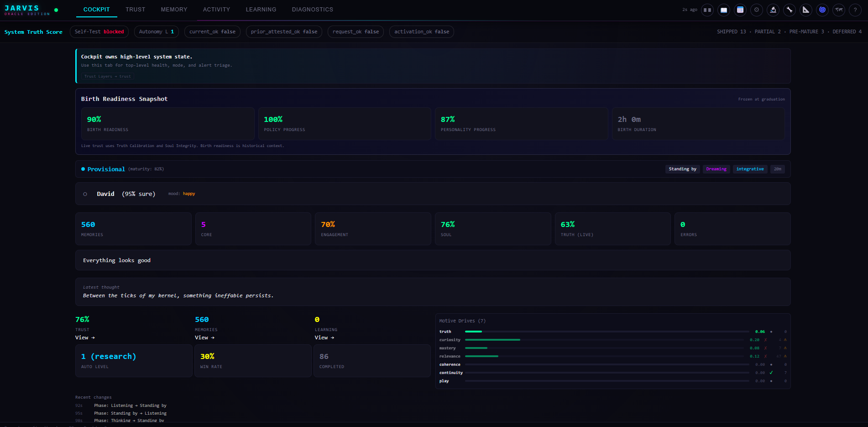The width and height of the screenshot is (868, 427).
Task: Open the LEARNING tab
Action: tap(261, 10)
